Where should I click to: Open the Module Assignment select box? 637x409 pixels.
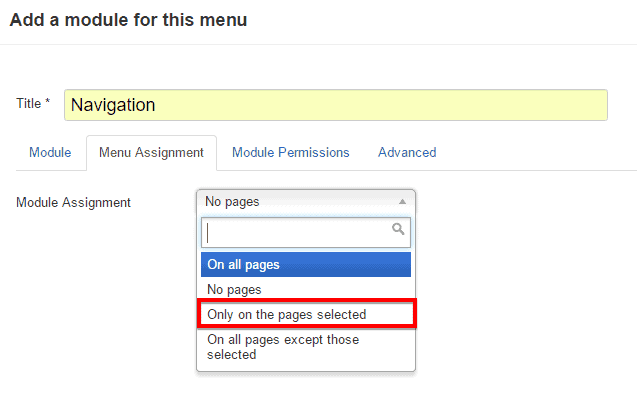coord(300,202)
